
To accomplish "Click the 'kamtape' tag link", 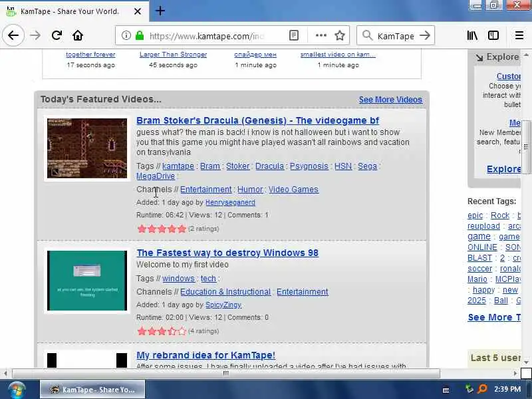I will (x=178, y=166).
